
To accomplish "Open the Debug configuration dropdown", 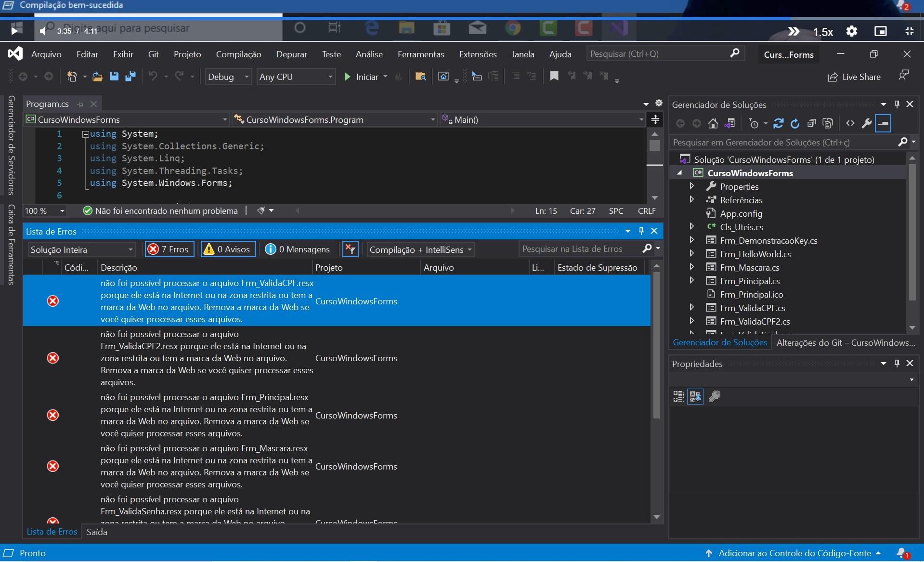I will click(x=228, y=77).
